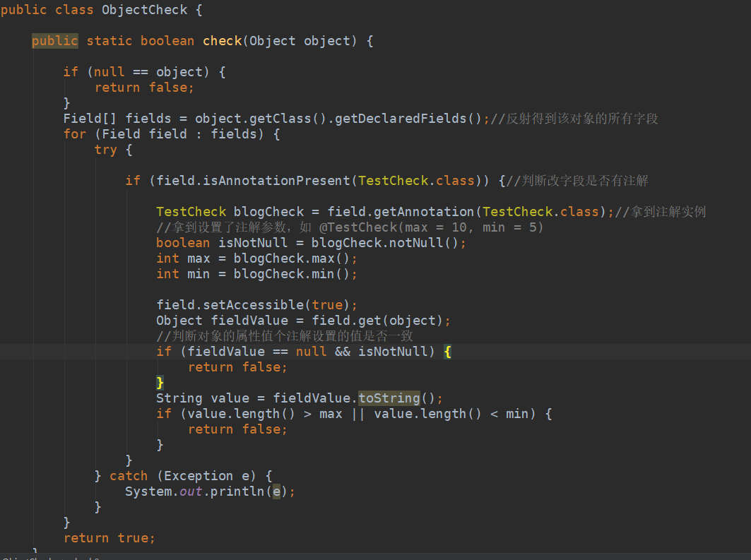The width and height of the screenshot is (751, 560).
Task: Click the highlighted public keyword of check method
Action: 54,41
